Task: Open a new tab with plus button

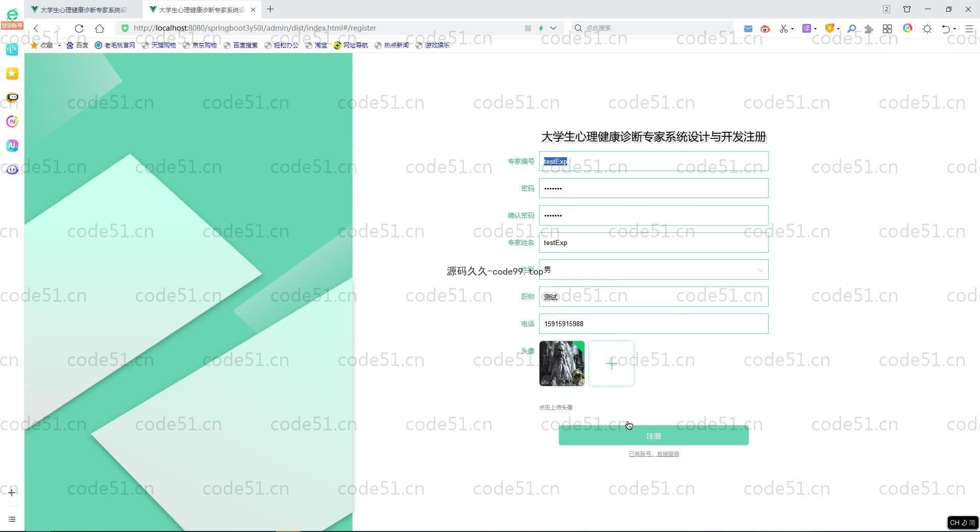Action: [270, 9]
